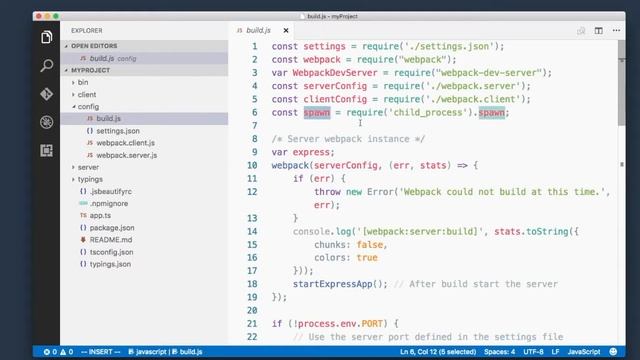
Task: Click the EXPLORER panel title
Action: click(87, 31)
